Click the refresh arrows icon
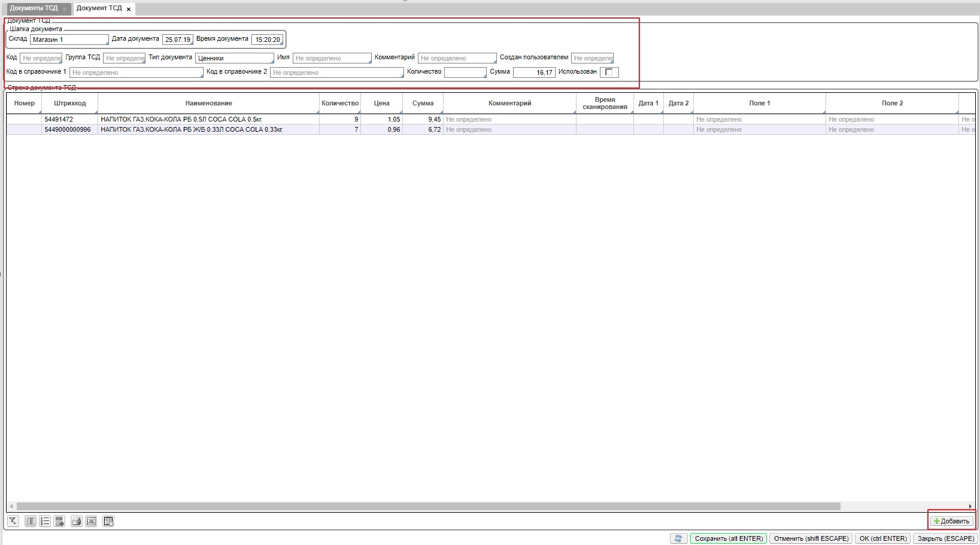The width and height of the screenshot is (980, 545). click(x=678, y=538)
